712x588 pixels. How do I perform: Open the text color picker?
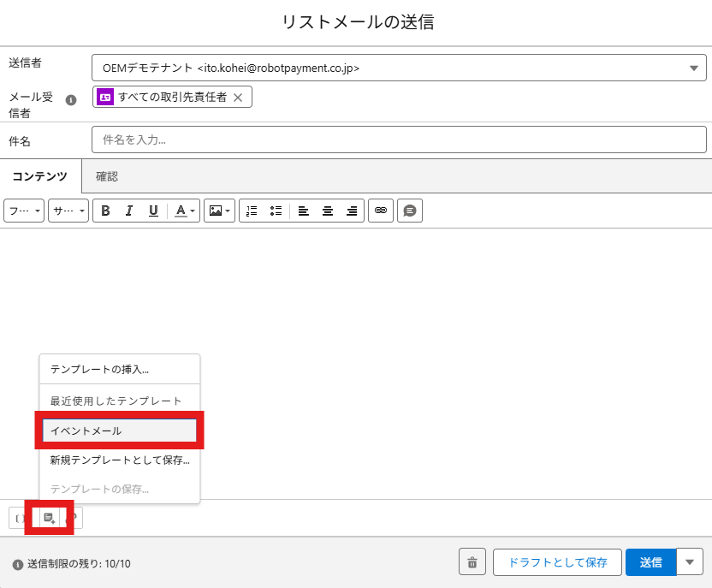coord(185,211)
